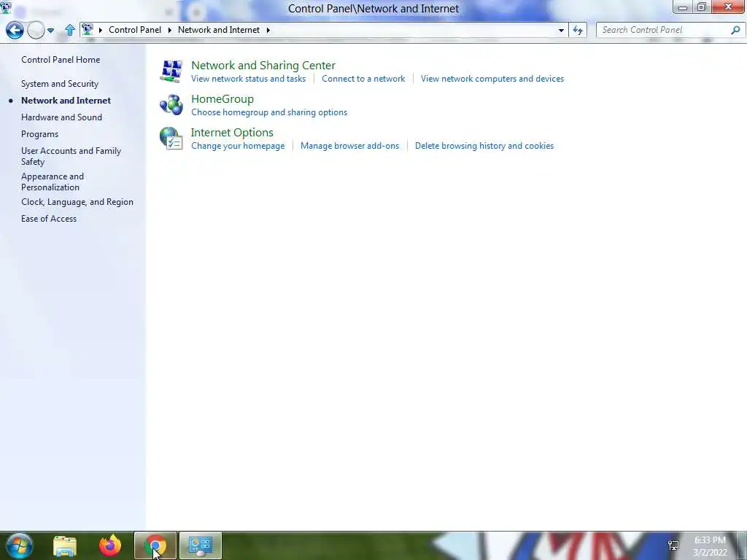The width and height of the screenshot is (747, 560).
Task: Open Appearance and Personalization
Action: coord(53,182)
